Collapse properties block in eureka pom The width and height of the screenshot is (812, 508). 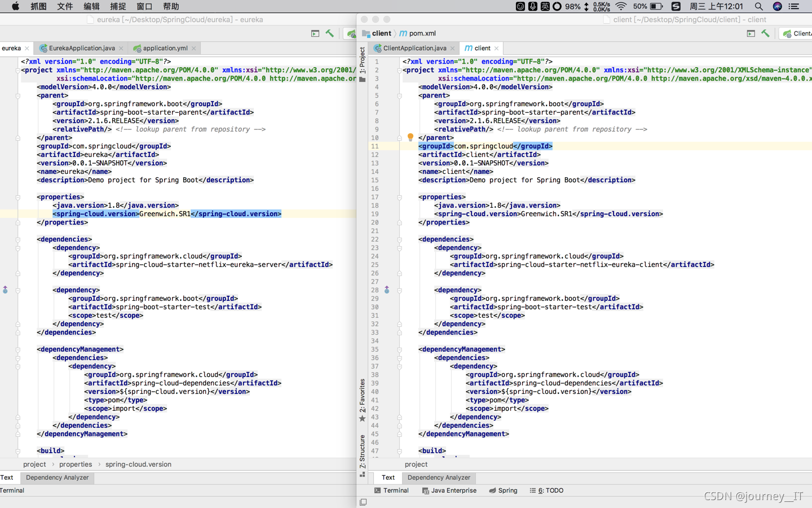coord(17,198)
